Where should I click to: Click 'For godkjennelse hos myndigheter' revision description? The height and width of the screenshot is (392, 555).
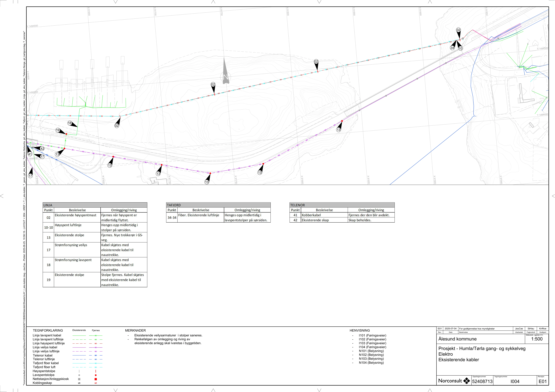(477, 329)
